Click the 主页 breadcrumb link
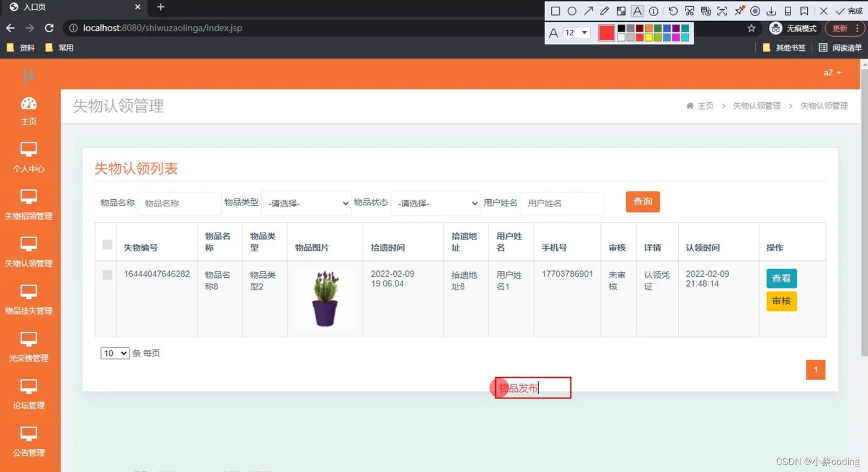The height and width of the screenshot is (472, 868). click(706, 106)
